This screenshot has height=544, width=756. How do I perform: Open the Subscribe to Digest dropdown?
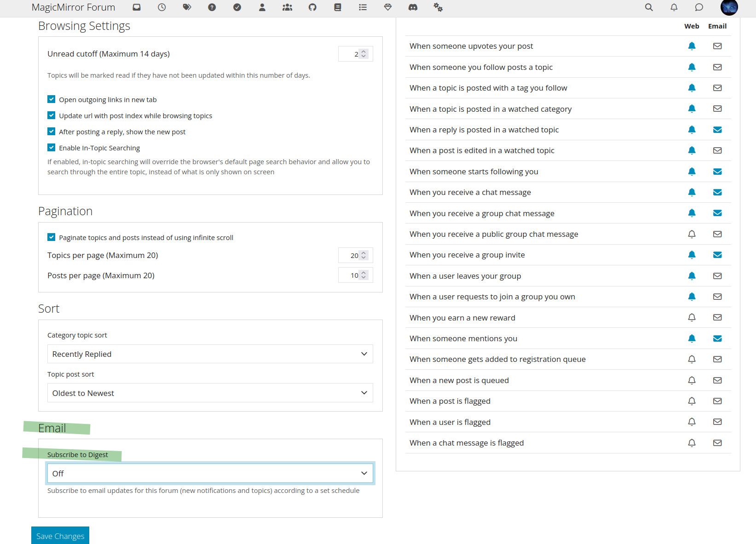210,473
